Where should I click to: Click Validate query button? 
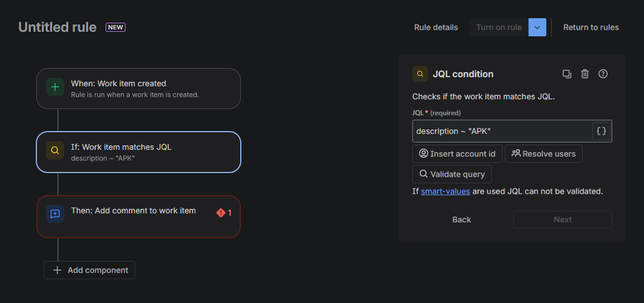[x=452, y=174]
